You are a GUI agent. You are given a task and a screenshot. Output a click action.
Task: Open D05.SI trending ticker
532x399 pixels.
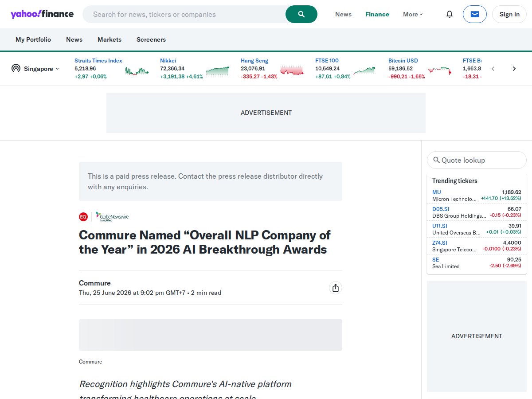pos(441,209)
